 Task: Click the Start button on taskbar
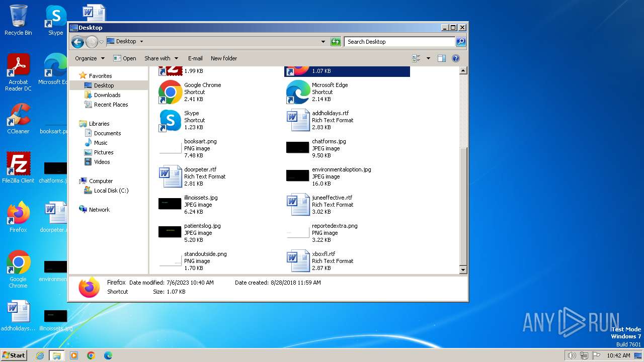pyautogui.click(x=14, y=355)
